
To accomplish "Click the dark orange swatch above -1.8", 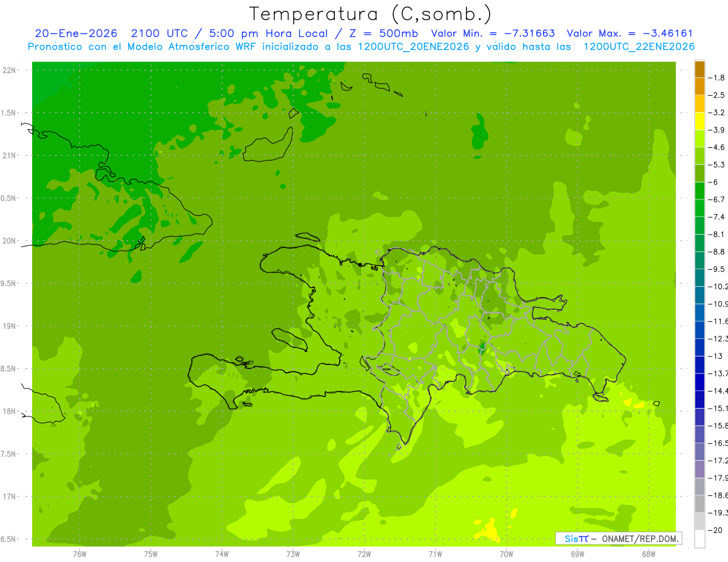I will tap(699, 69).
